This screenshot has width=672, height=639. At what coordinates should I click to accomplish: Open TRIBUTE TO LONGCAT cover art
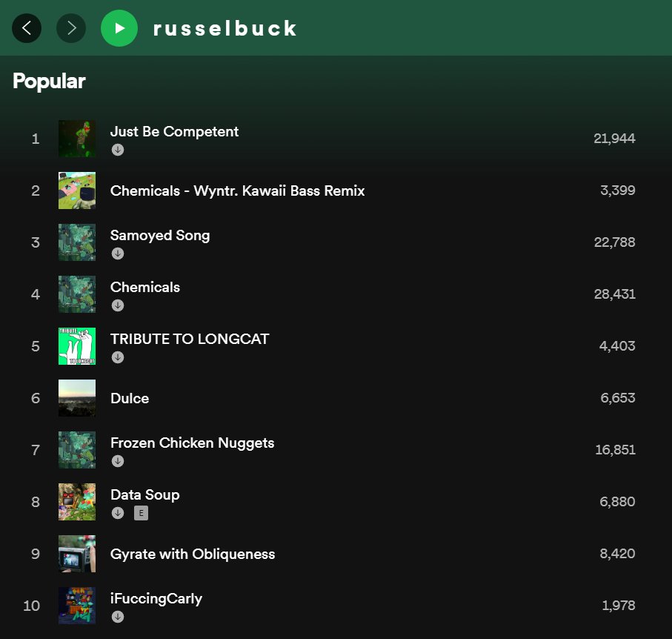(77, 346)
